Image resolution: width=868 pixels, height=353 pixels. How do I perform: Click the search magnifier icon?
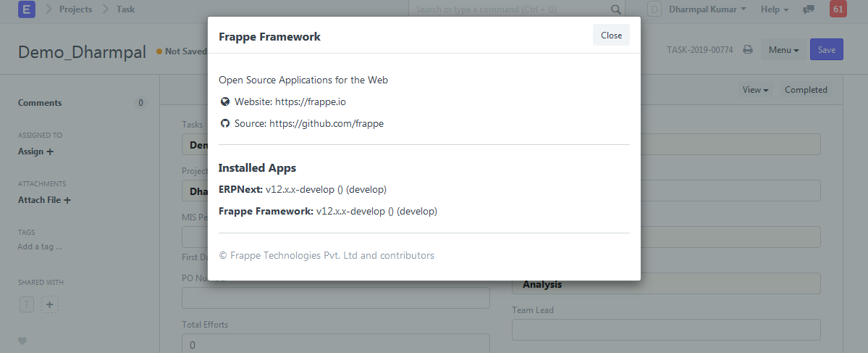pyautogui.click(x=615, y=9)
